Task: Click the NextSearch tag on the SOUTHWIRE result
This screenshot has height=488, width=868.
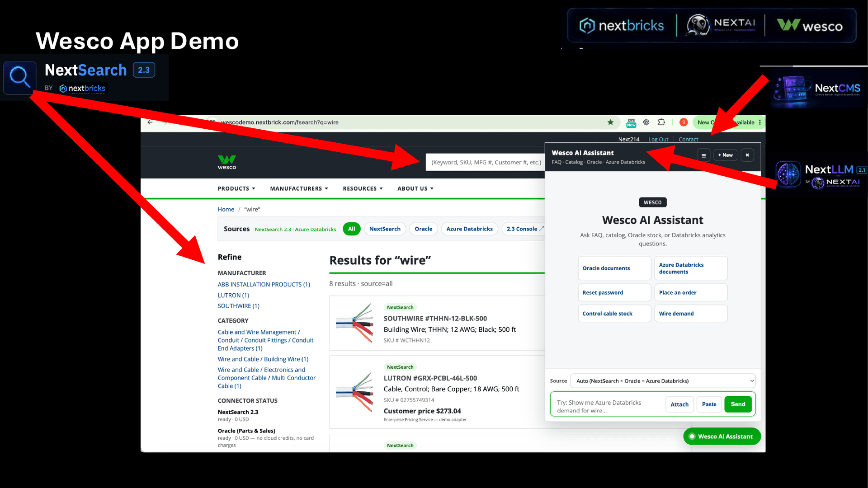Action: [x=400, y=307]
